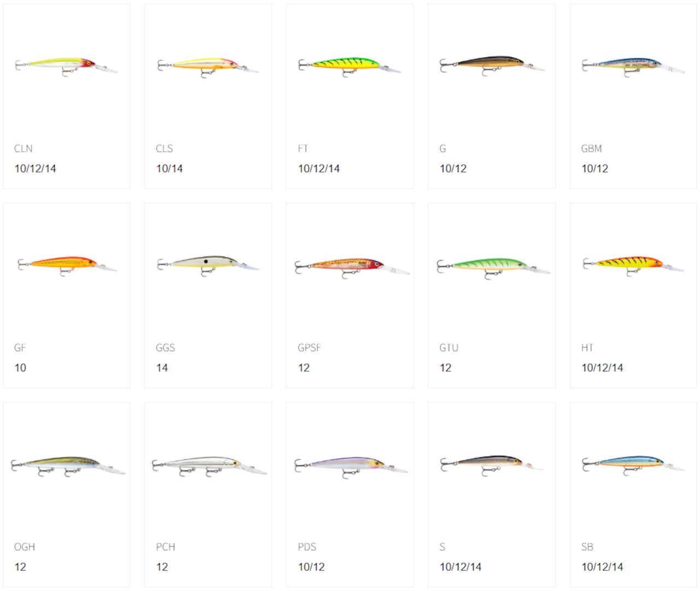This screenshot has width=700, height=591.
Task: Select the G gold lure image
Action: pos(492,67)
